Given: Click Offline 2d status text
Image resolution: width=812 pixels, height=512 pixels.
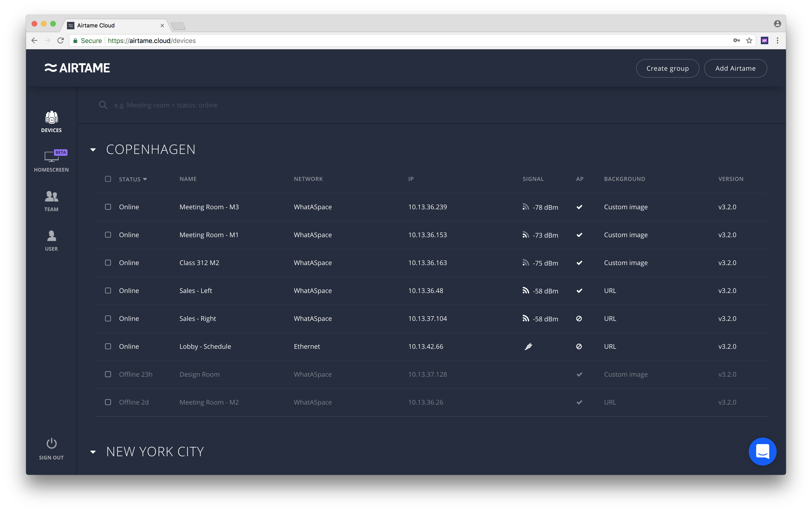Looking at the screenshot, I should click(133, 402).
